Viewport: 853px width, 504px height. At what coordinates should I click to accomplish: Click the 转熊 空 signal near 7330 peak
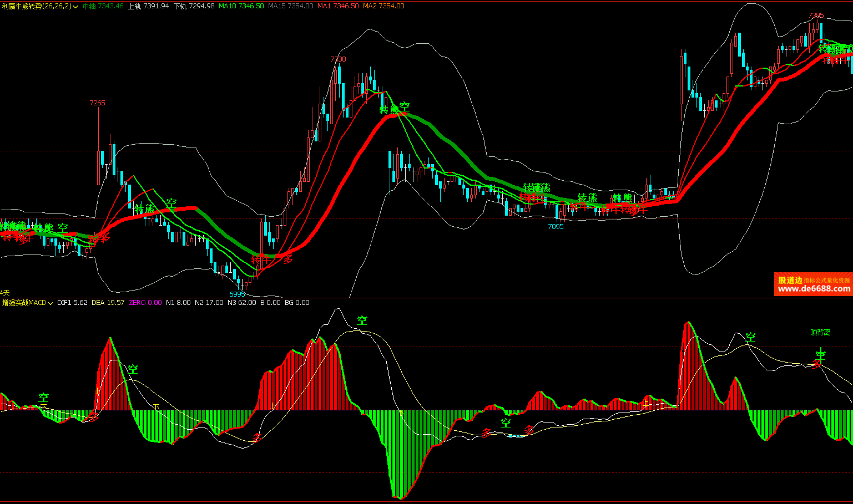pos(395,108)
